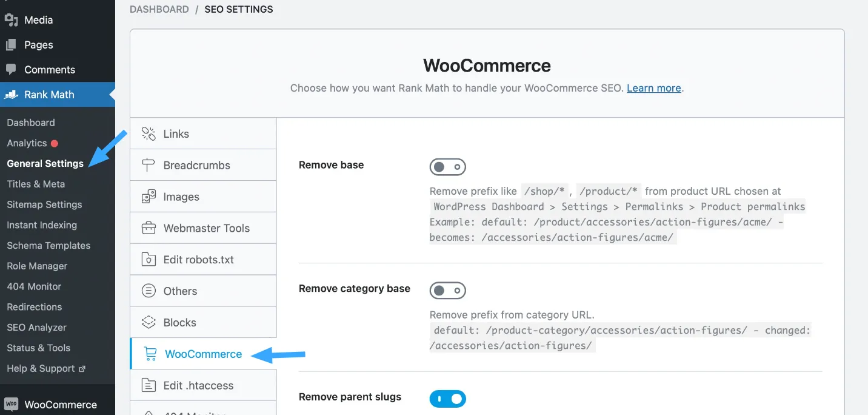Navigate back via the DASHBOARD breadcrumb
868x415 pixels.
point(159,9)
